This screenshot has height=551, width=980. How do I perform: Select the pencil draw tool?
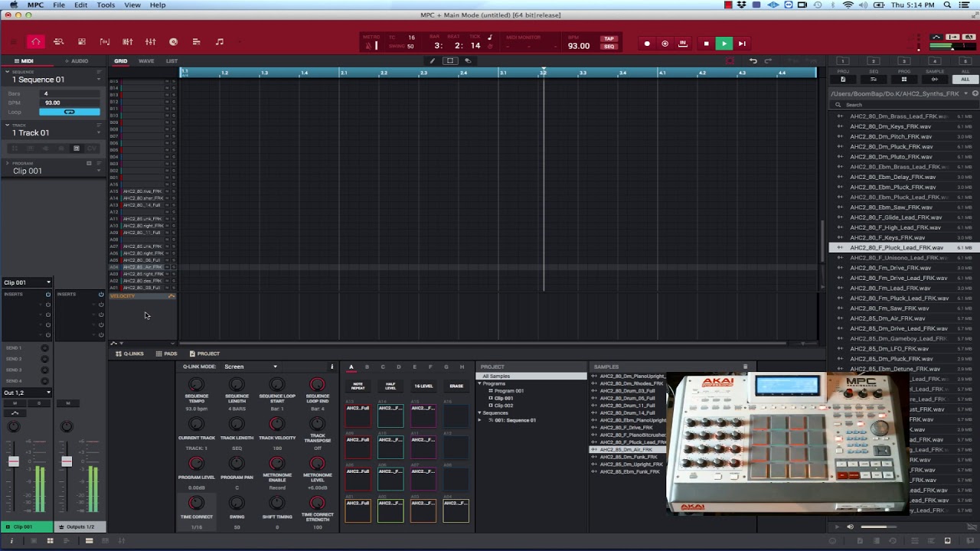coord(433,61)
